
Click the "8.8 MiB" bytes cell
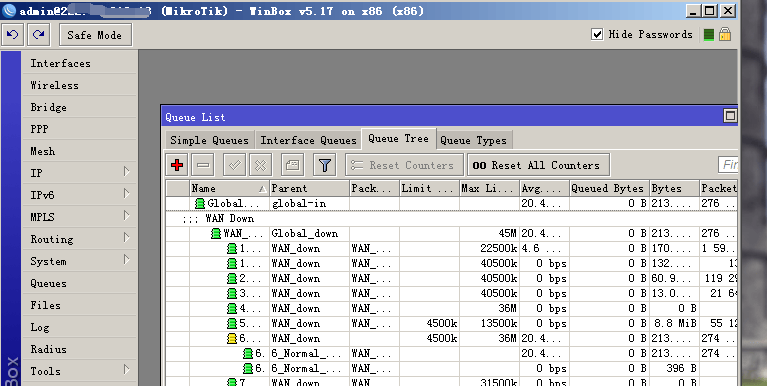coord(675,323)
